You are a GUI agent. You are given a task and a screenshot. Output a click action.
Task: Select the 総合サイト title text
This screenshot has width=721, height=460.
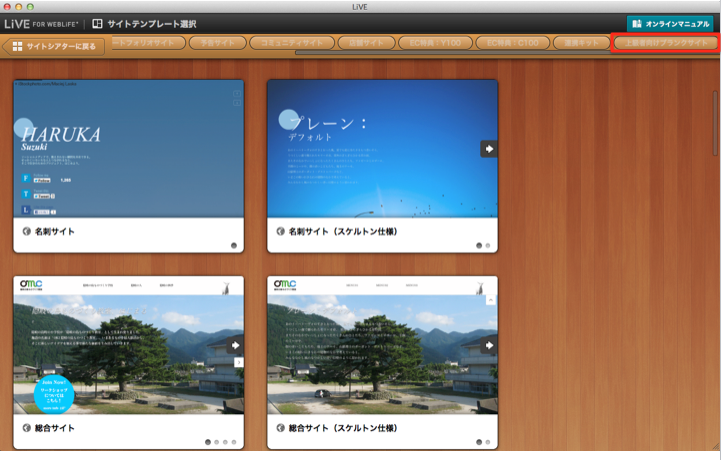(x=55, y=428)
